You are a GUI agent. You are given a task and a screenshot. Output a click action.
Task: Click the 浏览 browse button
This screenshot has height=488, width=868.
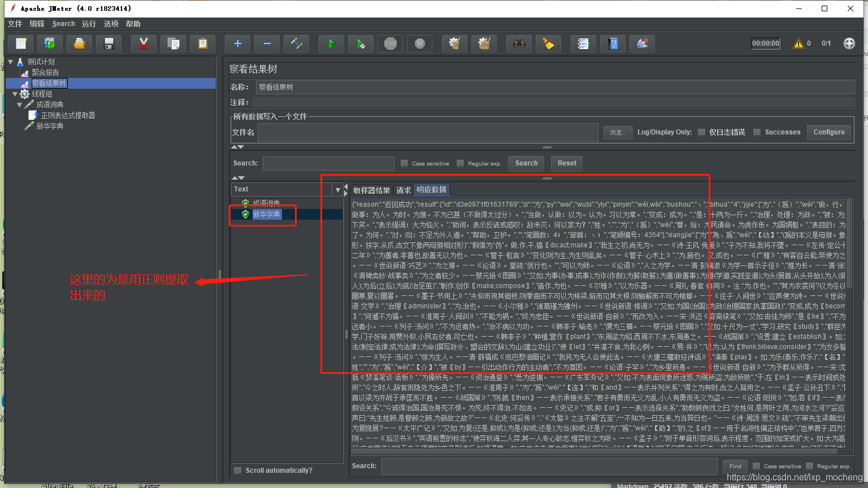tap(618, 132)
